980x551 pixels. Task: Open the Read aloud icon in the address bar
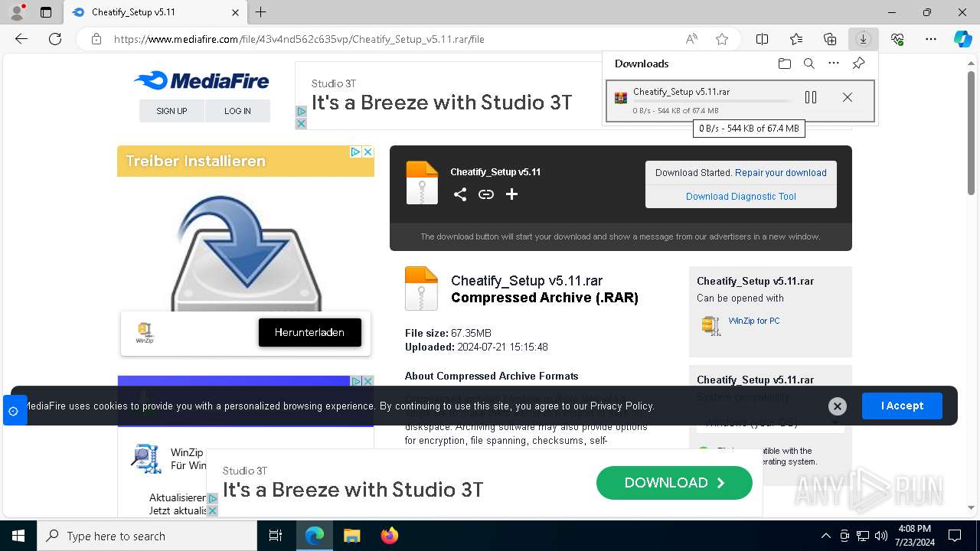pos(691,39)
